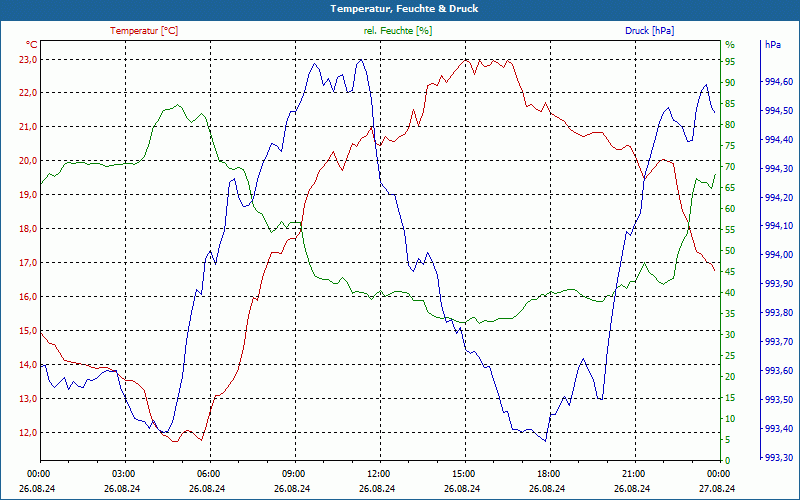The image size is (800, 500).
Task: Click the '12,0' temperature axis value
Action: pos(28,433)
